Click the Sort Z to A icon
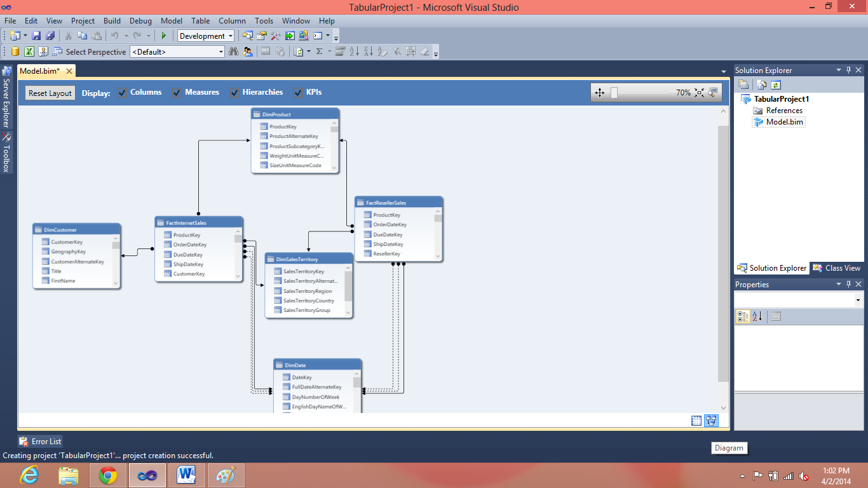The width and height of the screenshot is (868, 488). pyautogui.click(x=369, y=51)
